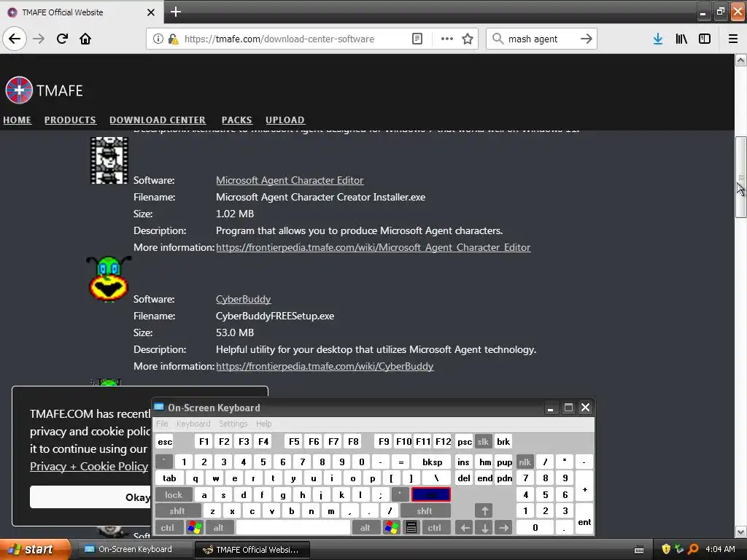The height and width of the screenshot is (560, 747).
Task: Click the TMAFE logo in the header
Action: [x=44, y=90]
